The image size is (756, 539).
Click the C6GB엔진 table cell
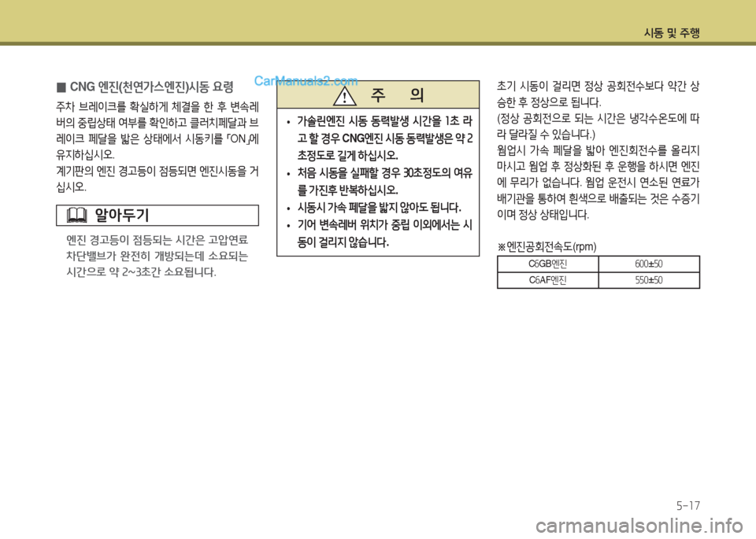(547, 264)
